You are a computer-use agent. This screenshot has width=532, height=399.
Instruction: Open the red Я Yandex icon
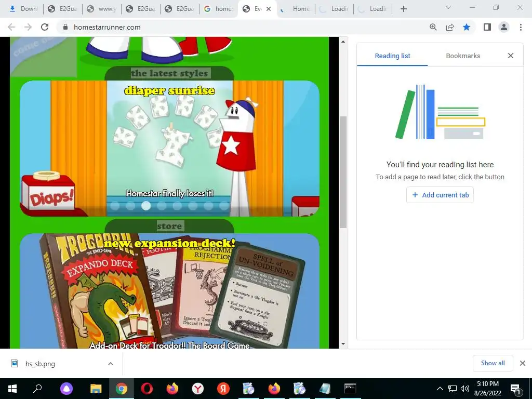point(223,389)
